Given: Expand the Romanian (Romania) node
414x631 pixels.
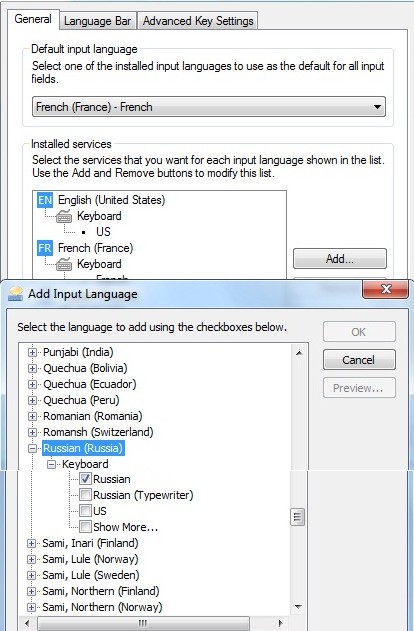Looking at the screenshot, I should point(32,416).
